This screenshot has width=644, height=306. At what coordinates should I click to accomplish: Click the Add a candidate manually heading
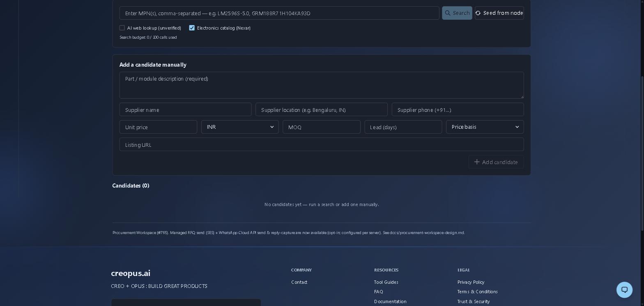point(153,65)
